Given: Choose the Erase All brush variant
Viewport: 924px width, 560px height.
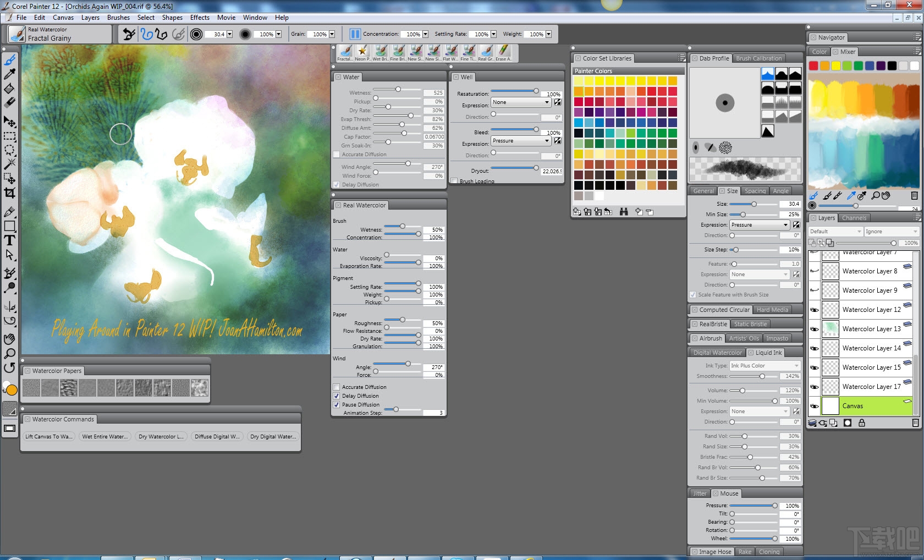Looking at the screenshot, I should 504,51.
